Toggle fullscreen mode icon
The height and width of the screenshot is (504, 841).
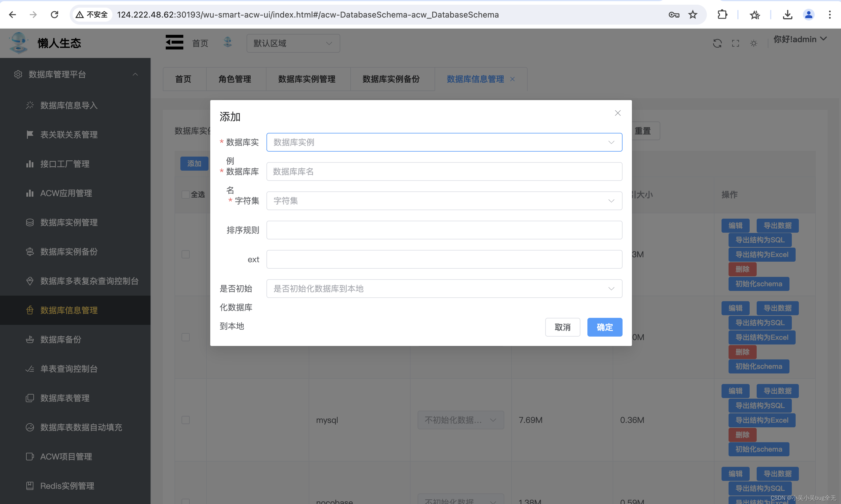(735, 43)
